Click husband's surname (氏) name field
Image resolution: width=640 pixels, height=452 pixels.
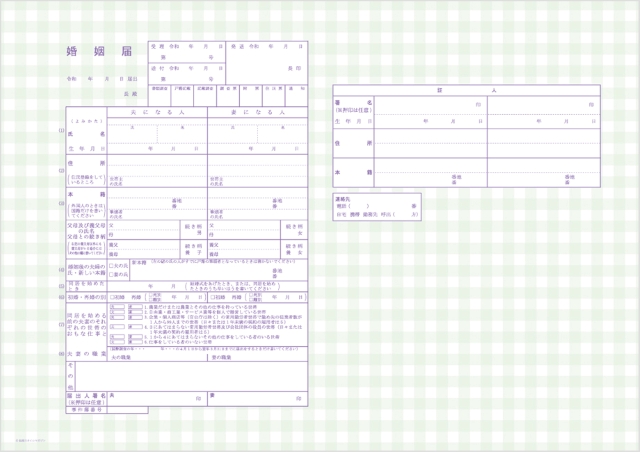(x=132, y=134)
